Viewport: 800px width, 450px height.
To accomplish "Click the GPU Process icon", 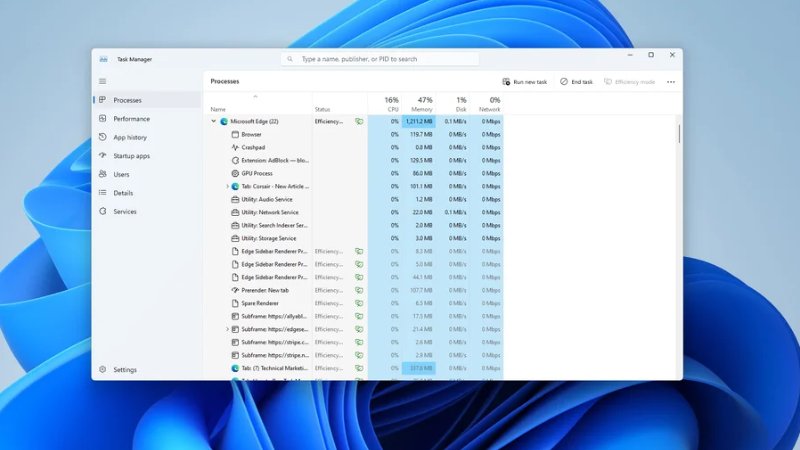I will (235, 173).
